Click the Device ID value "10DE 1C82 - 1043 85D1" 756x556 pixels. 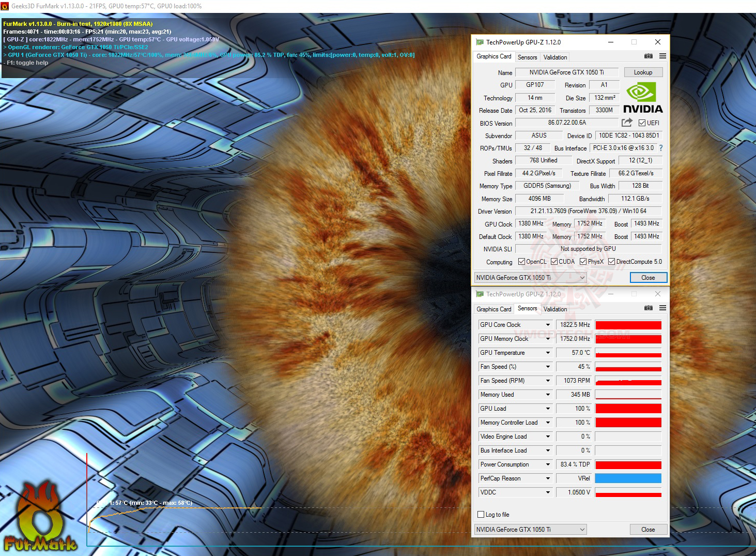(x=629, y=136)
